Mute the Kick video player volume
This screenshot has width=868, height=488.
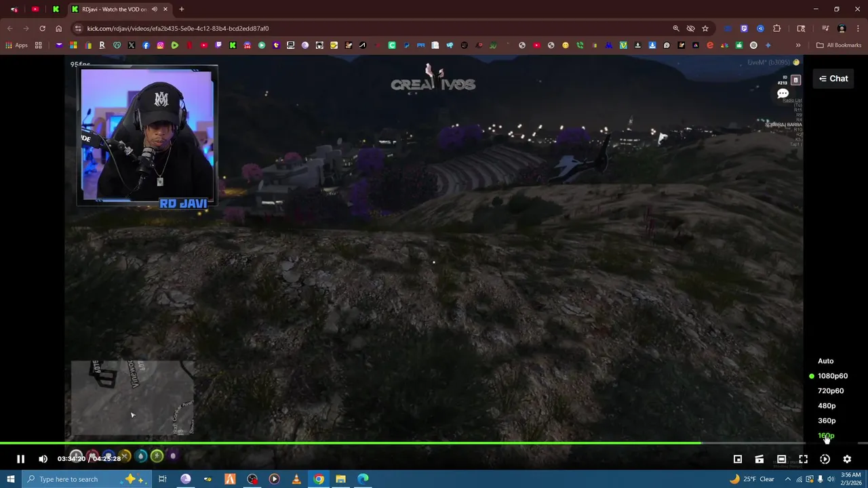pos(43,459)
